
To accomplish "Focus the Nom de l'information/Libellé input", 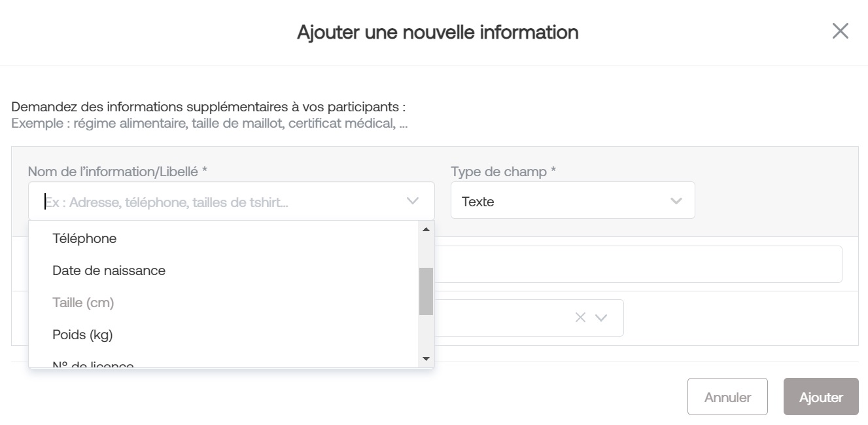I will (222, 202).
